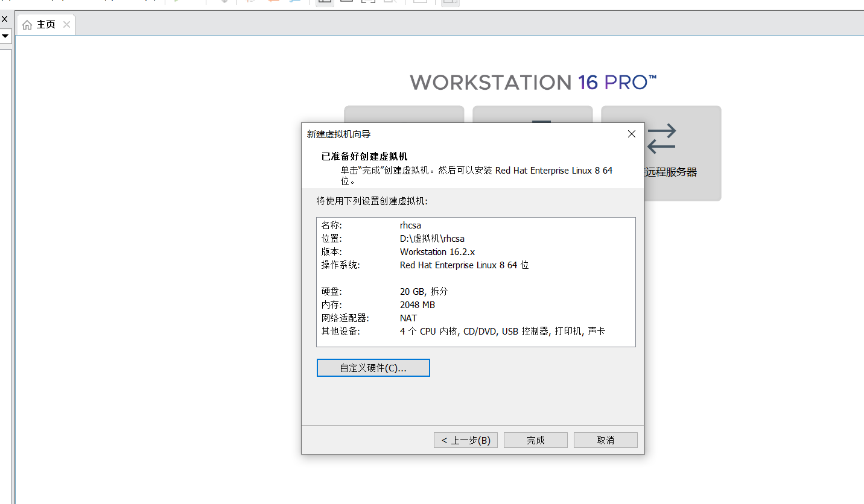Click the version value Workstation 16.2.x
This screenshot has height=504, width=864.
click(x=437, y=252)
